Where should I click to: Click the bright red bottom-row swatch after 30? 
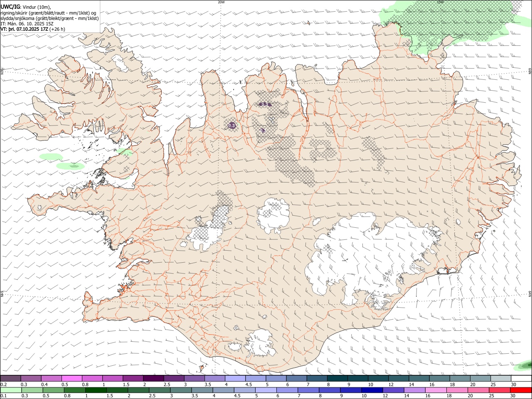coord(521,390)
